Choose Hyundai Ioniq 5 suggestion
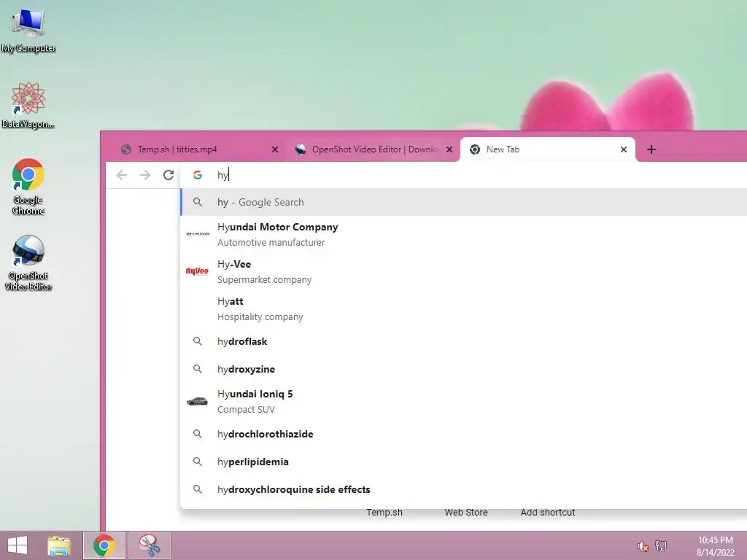The width and height of the screenshot is (747, 560). 463,402
